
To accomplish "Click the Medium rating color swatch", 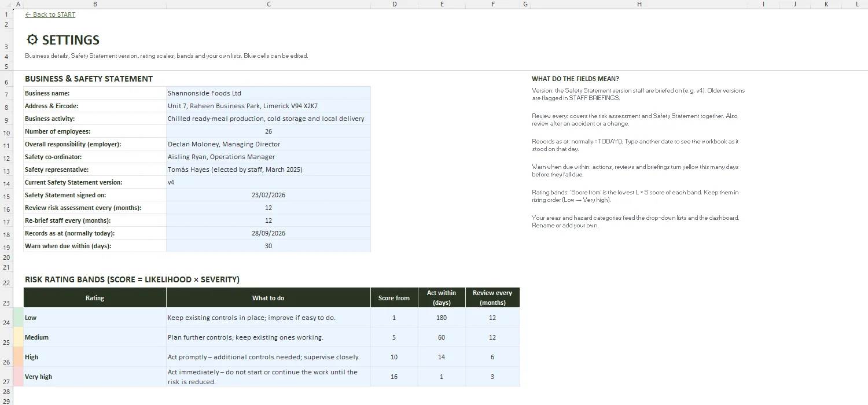I will pos(18,337).
